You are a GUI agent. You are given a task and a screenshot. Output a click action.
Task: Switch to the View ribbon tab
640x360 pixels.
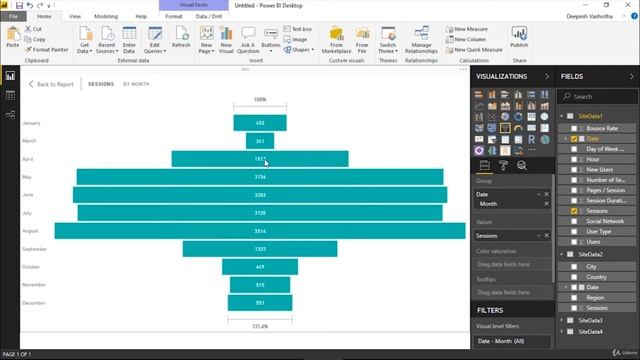tap(75, 16)
